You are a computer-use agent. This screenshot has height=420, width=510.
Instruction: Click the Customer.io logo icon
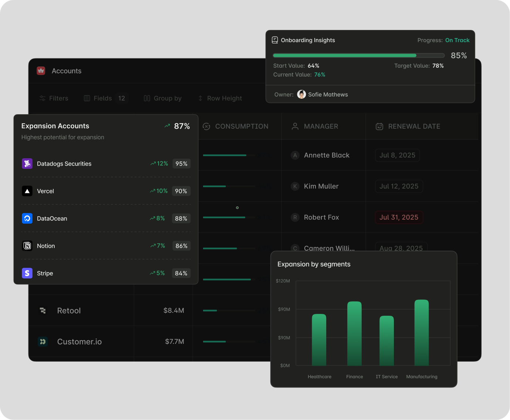(43, 342)
